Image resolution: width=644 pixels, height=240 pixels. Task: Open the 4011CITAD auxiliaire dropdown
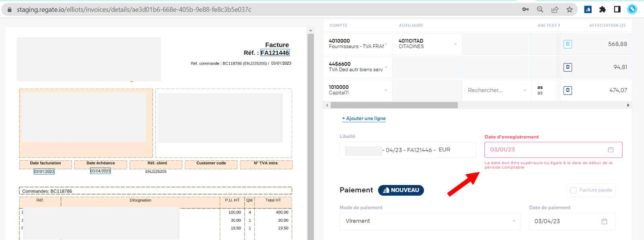(455, 44)
